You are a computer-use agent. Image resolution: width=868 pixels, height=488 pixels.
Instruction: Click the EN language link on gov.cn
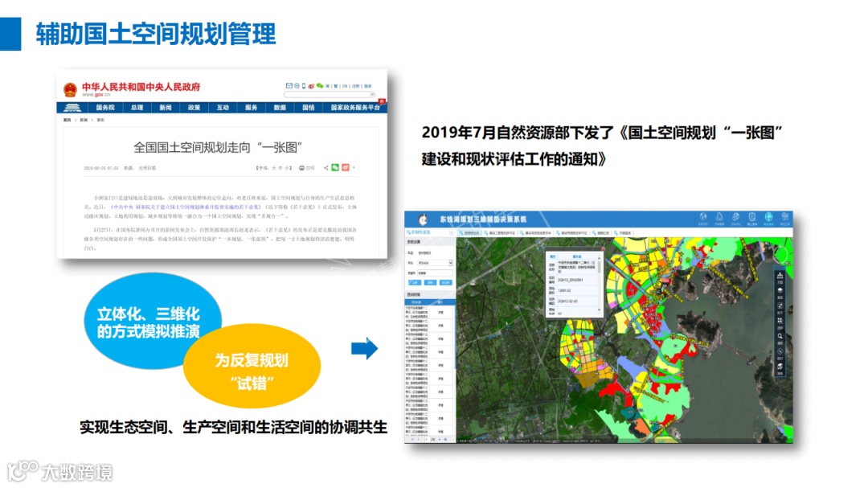345,86
